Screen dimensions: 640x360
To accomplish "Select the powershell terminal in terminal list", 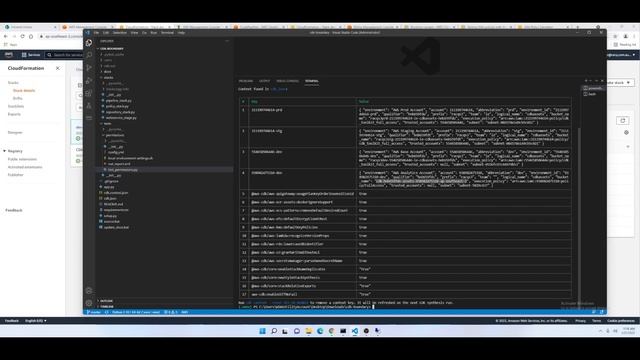I will [x=593, y=88].
